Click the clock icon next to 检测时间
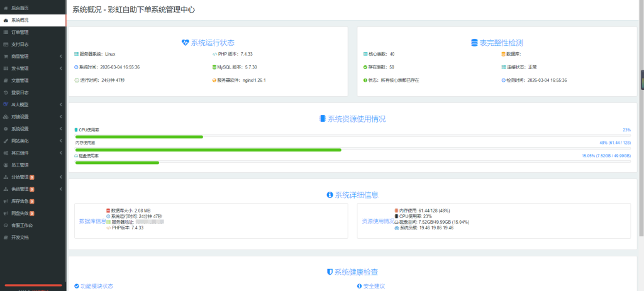 point(503,80)
